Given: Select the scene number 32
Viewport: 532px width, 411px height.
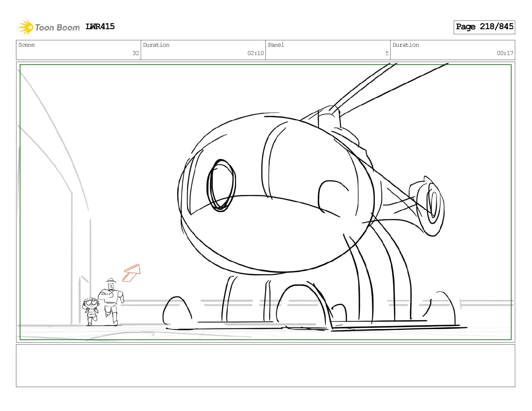Looking at the screenshot, I should [x=136, y=53].
